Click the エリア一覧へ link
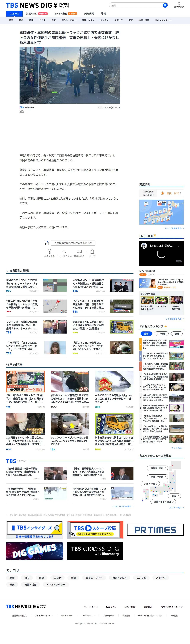Image resolution: width=190 pixels, height=644 pixels. pos(176,508)
